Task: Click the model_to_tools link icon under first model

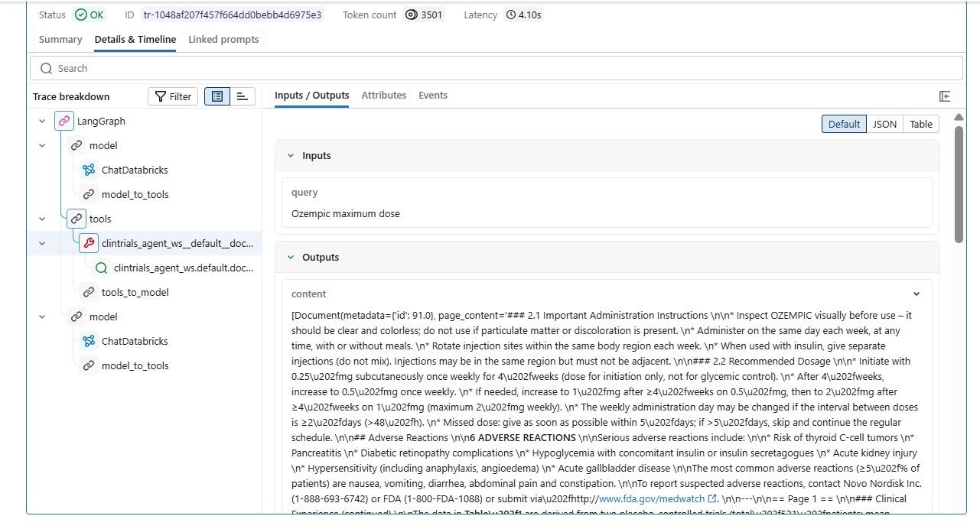Action: coord(89,194)
